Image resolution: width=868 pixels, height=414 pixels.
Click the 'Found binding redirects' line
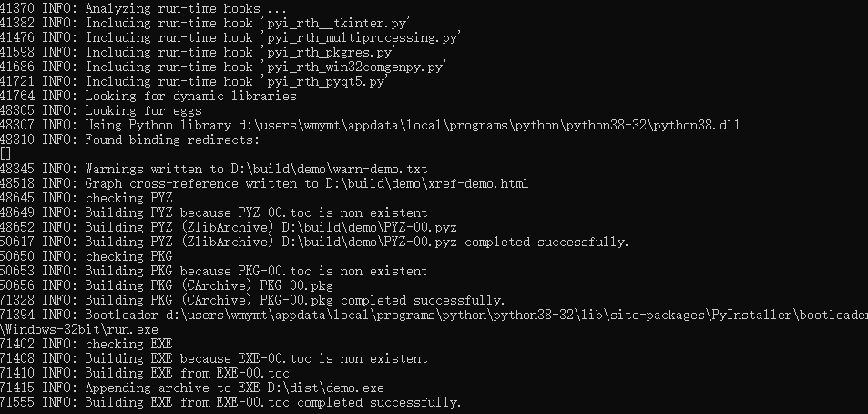click(129, 140)
